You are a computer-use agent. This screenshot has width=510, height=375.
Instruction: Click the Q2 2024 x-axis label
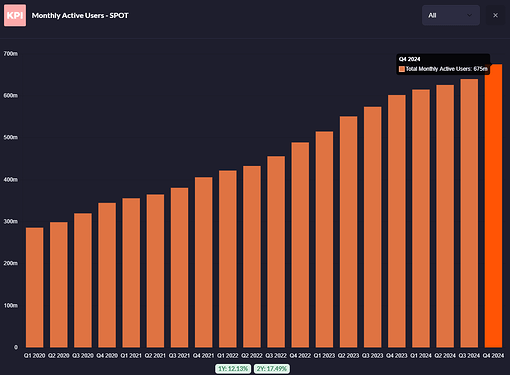pyautogui.click(x=445, y=356)
